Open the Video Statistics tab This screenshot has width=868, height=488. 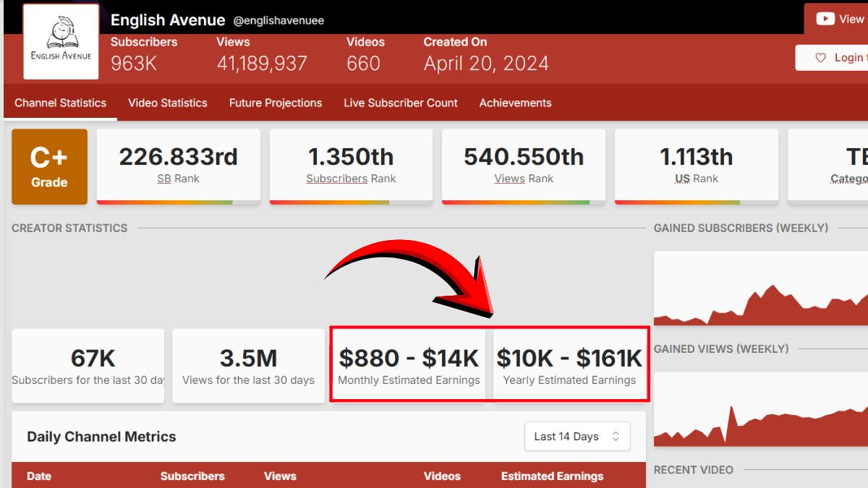(167, 103)
